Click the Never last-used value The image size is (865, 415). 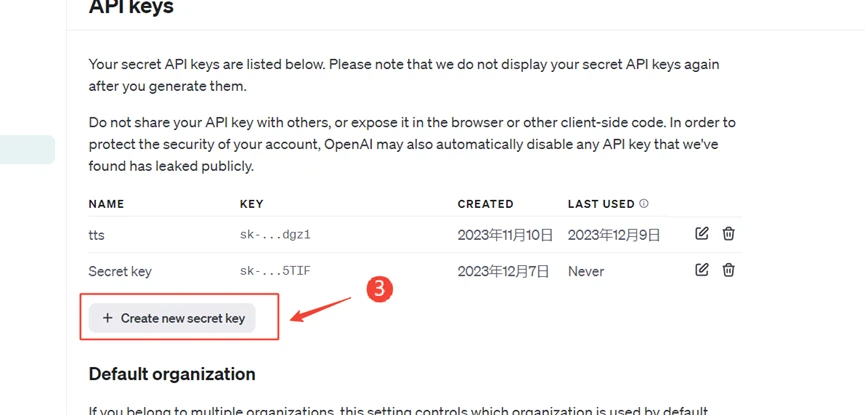tap(586, 271)
